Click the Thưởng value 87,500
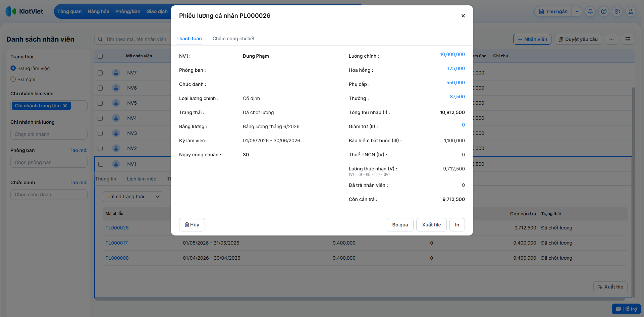The width and height of the screenshot is (644, 317). tap(457, 97)
